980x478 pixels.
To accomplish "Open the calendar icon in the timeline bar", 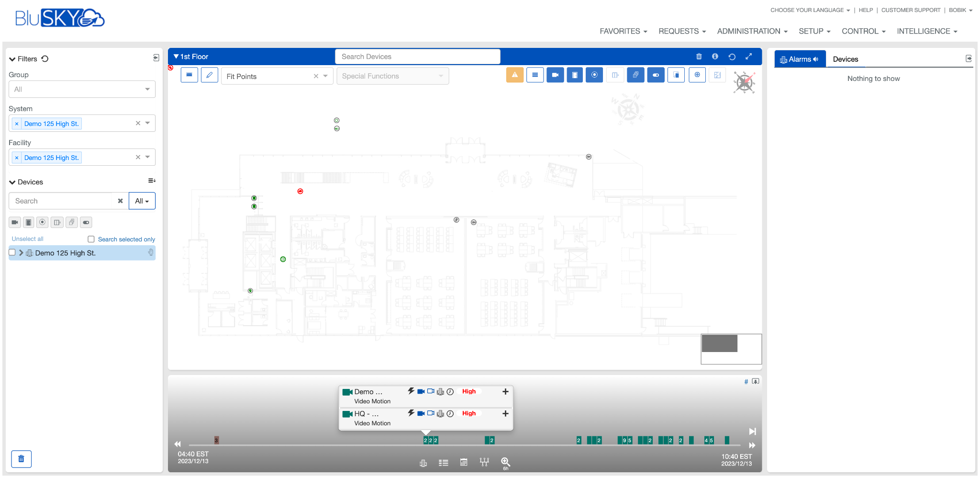I will click(464, 462).
